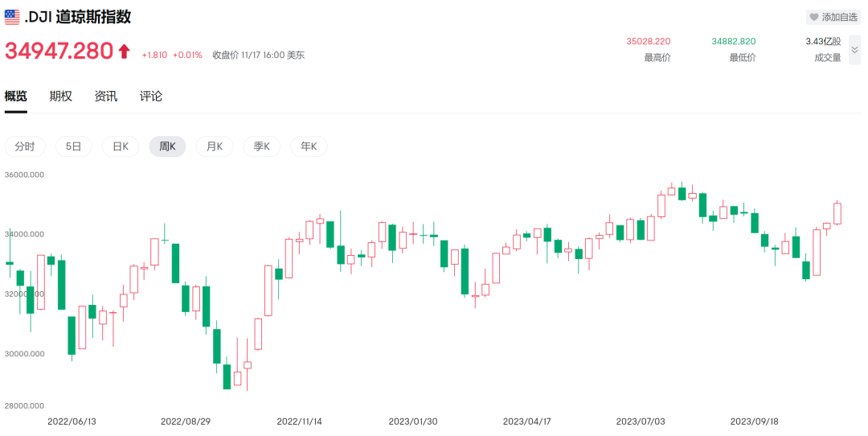
Task: Click the 2022/06/13 date label
Action: click(72, 422)
